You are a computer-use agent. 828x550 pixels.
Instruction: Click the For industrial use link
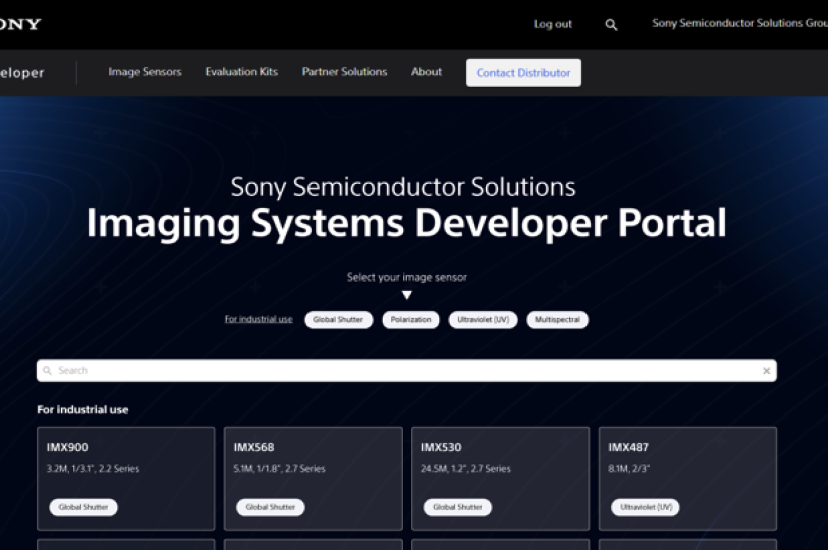pos(258,319)
